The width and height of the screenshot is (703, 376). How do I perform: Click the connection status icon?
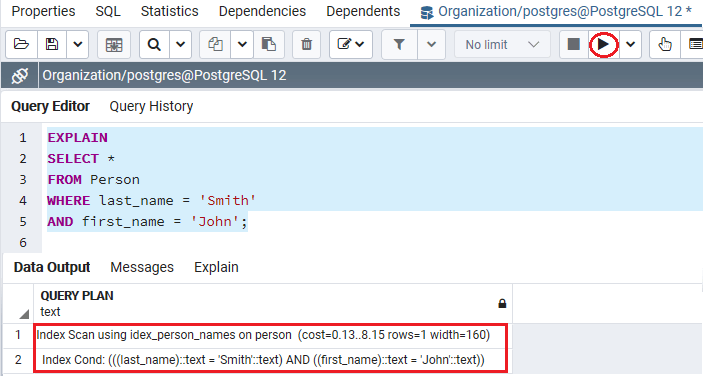click(20, 75)
